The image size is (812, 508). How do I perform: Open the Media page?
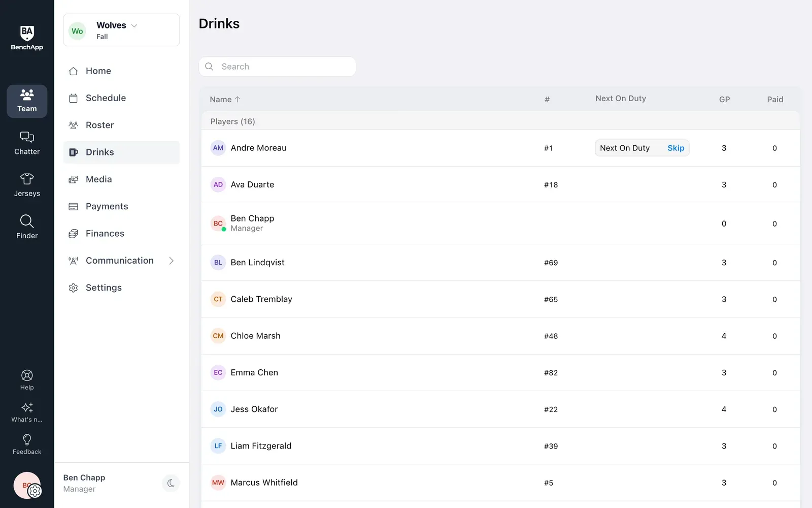(x=121, y=179)
